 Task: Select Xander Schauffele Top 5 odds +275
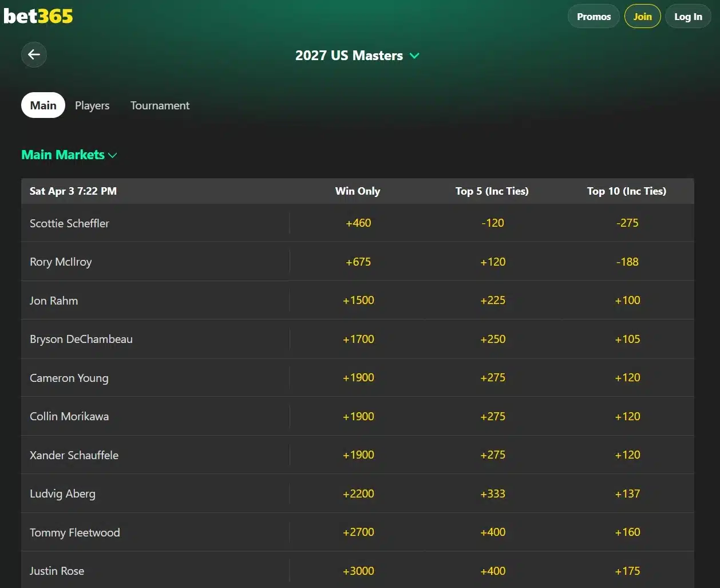493,455
